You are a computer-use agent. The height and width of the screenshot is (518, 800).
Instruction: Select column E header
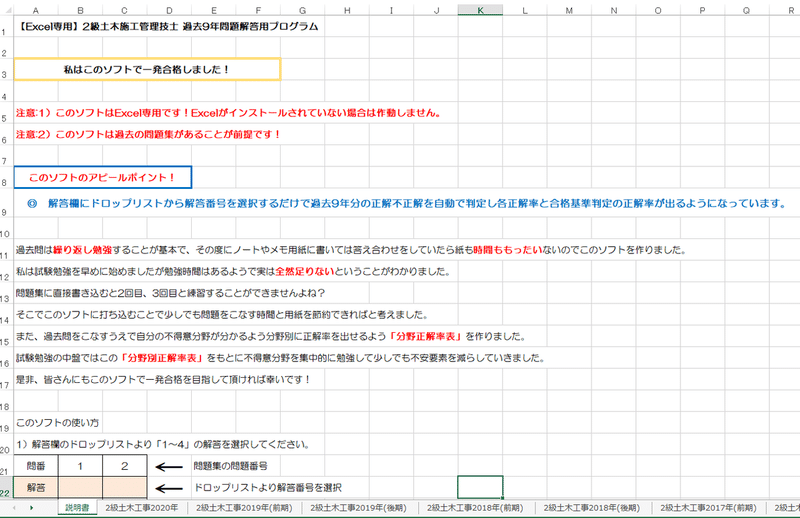(x=214, y=10)
